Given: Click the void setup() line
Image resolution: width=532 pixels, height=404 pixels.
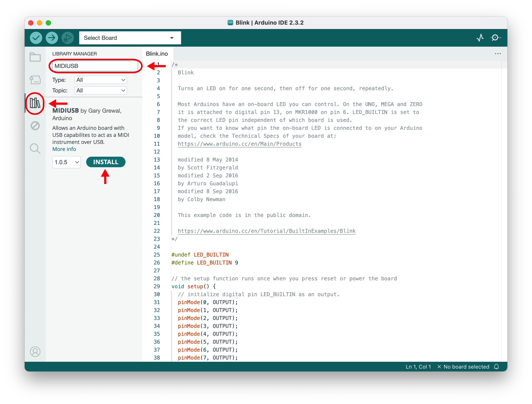Looking at the screenshot, I should [193, 286].
